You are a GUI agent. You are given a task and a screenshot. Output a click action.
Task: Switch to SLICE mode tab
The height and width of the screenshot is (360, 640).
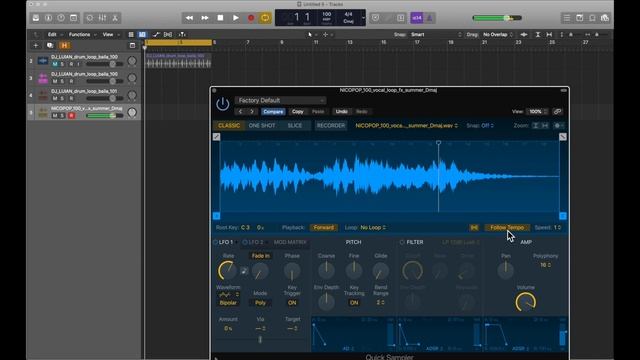coord(295,126)
